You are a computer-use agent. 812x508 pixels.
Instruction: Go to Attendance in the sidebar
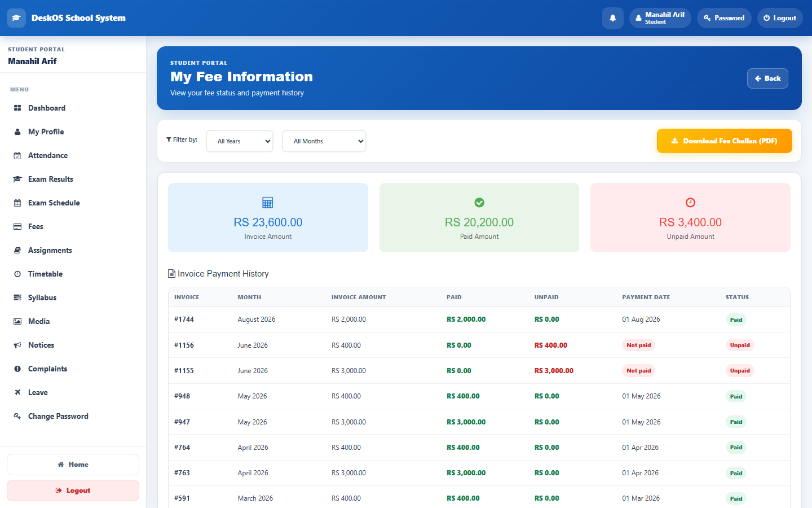73,155
